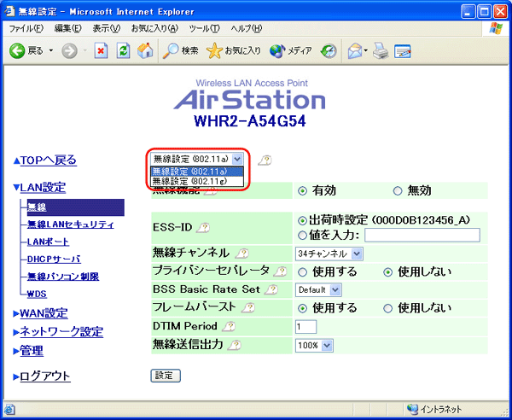The image size is (512, 420).
Task: Click the Refresh page icon
Action: pyautogui.click(x=124, y=51)
